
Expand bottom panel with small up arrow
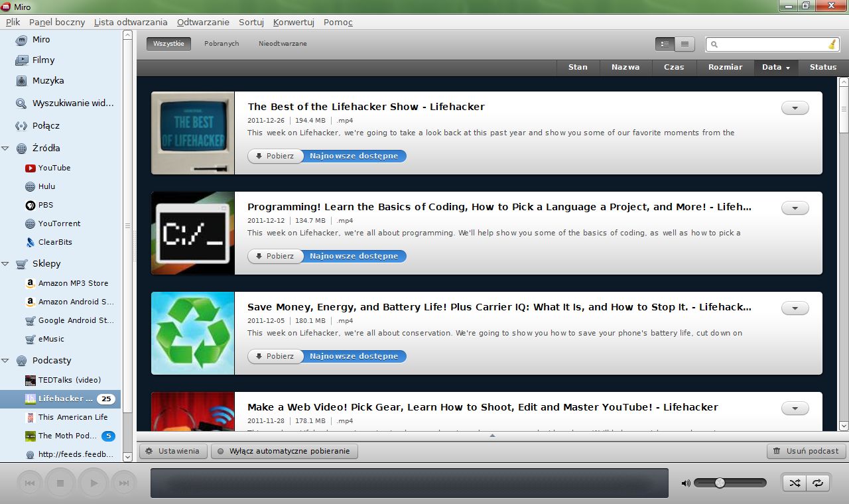(x=492, y=436)
